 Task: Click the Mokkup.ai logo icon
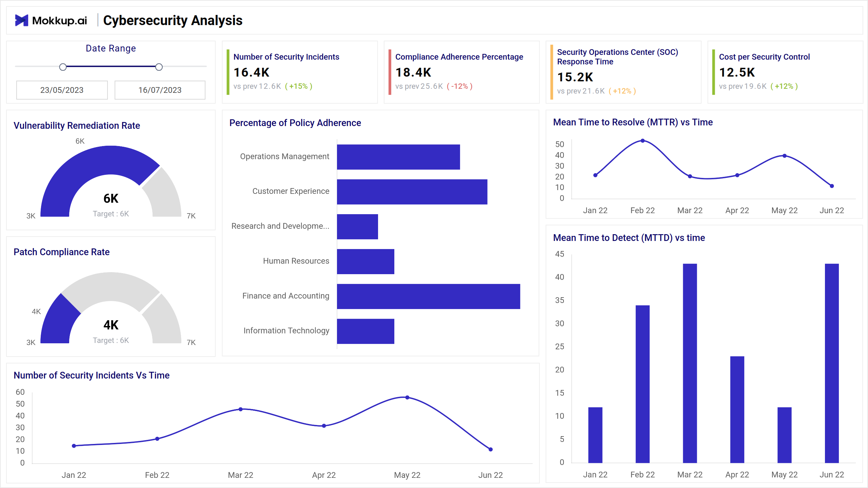pyautogui.click(x=21, y=20)
